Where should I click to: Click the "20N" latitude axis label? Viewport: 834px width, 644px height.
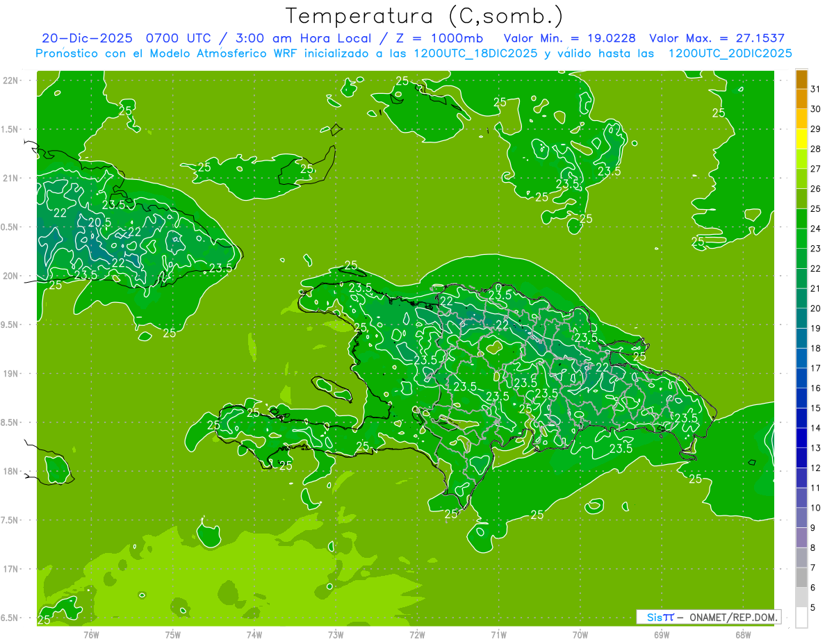[x=12, y=276]
